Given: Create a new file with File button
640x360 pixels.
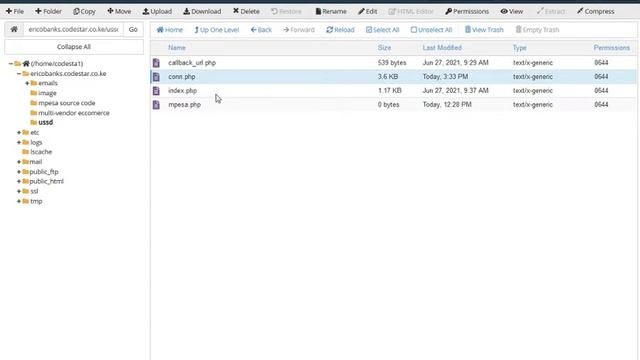Looking at the screenshot, I should coord(15,11).
